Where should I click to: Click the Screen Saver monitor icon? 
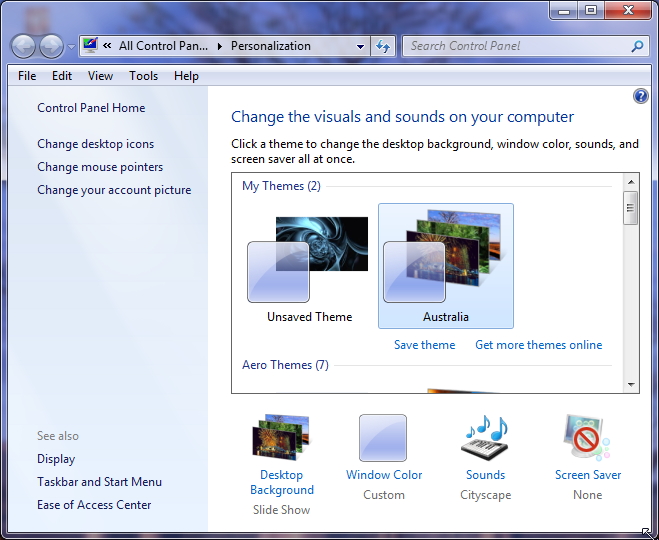coord(587,437)
